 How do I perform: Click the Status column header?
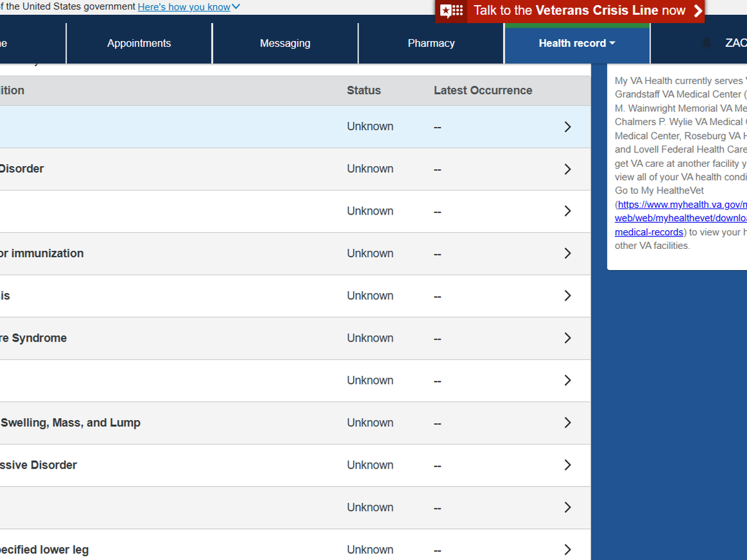(x=364, y=91)
